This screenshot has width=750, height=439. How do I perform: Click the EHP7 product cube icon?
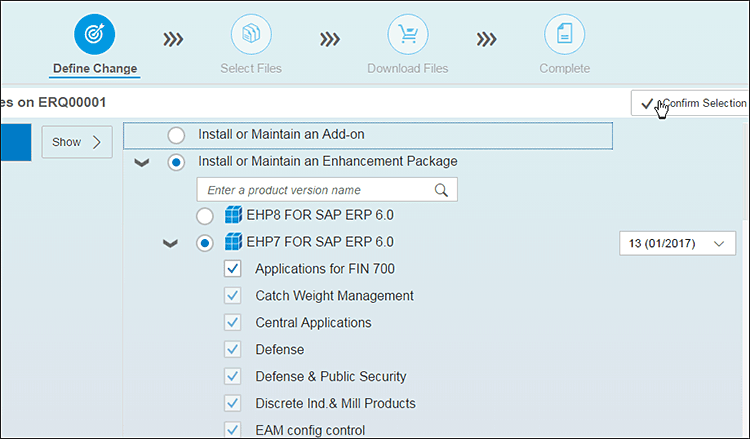233,242
